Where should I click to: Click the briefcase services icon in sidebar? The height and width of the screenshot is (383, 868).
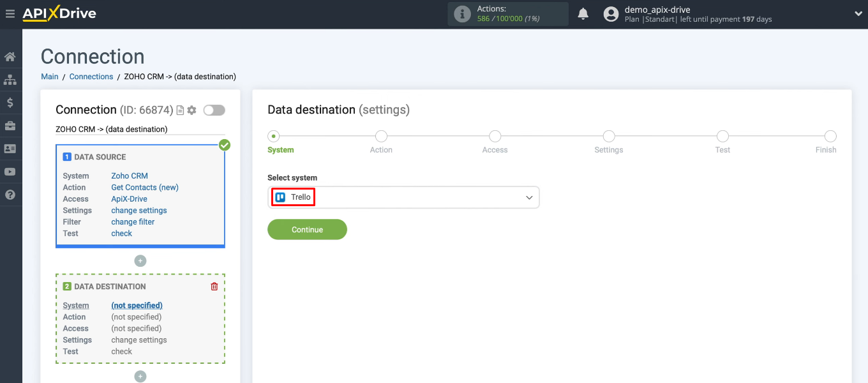[10, 125]
